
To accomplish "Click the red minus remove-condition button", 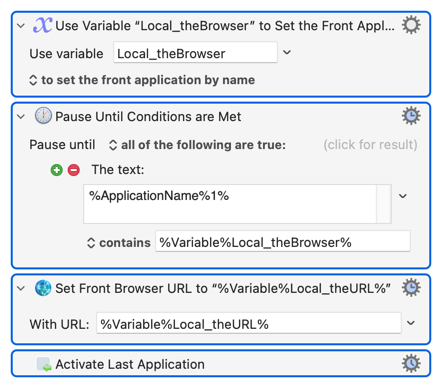I will (x=74, y=170).
